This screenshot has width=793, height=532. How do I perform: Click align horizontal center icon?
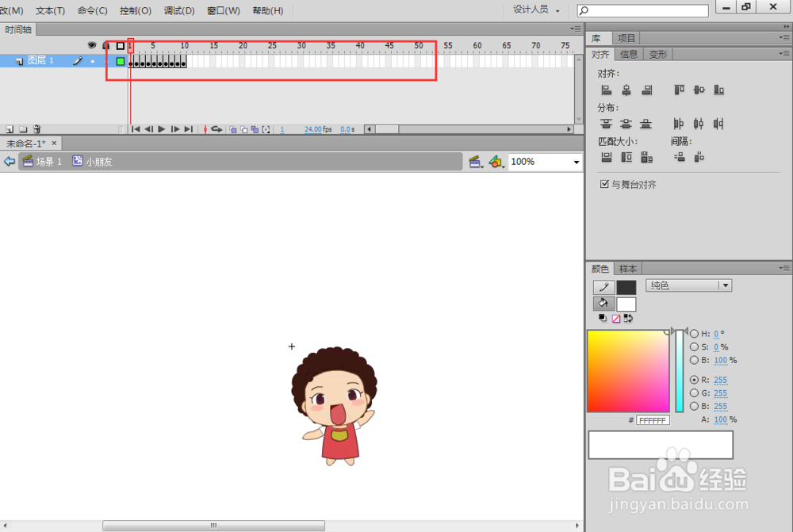(x=626, y=90)
